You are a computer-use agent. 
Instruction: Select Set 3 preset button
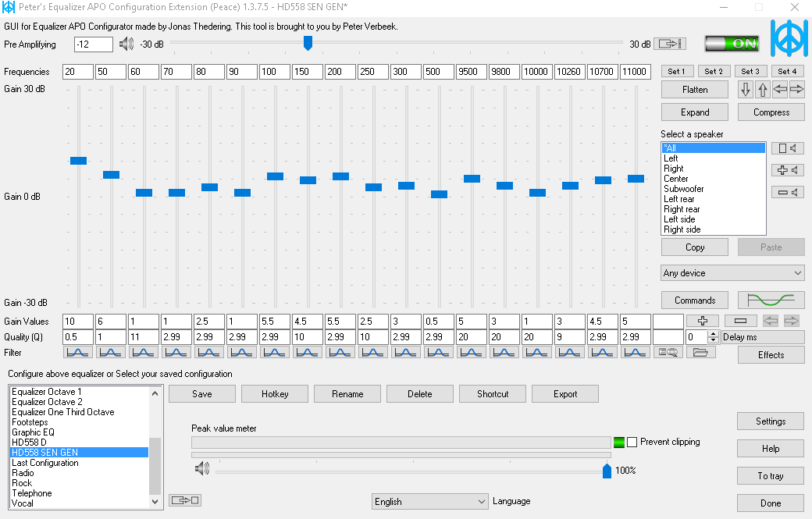[x=750, y=71]
